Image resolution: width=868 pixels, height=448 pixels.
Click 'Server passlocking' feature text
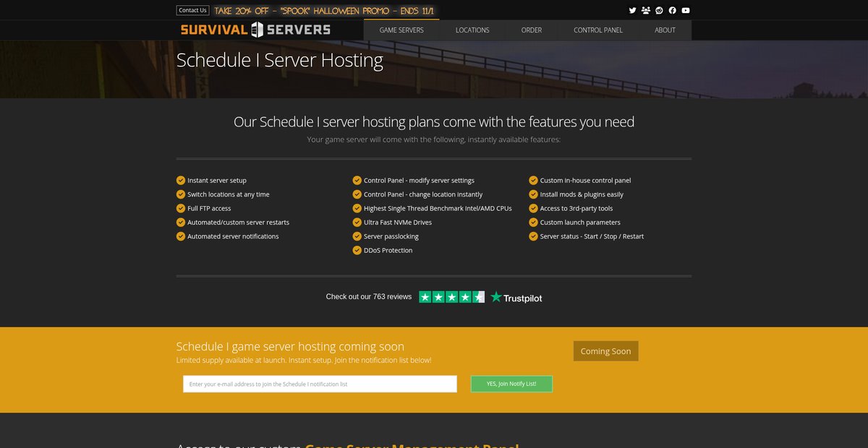pyautogui.click(x=391, y=236)
